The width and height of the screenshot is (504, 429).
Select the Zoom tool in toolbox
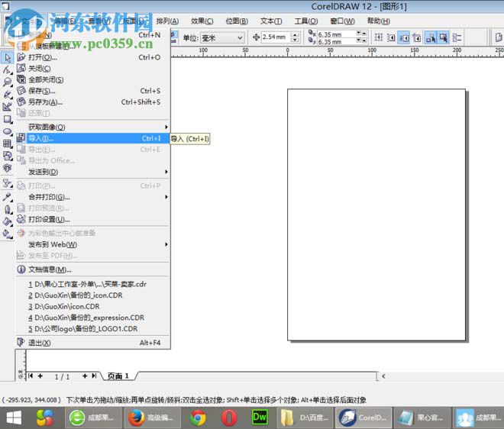coord(8,82)
